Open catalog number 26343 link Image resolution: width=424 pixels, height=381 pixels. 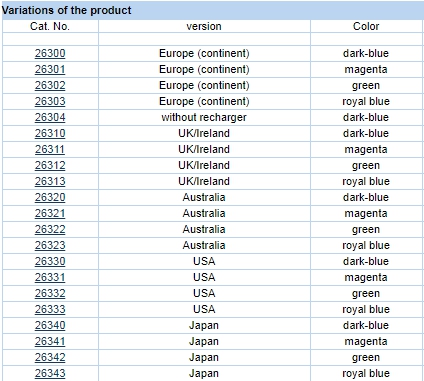pos(50,373)
